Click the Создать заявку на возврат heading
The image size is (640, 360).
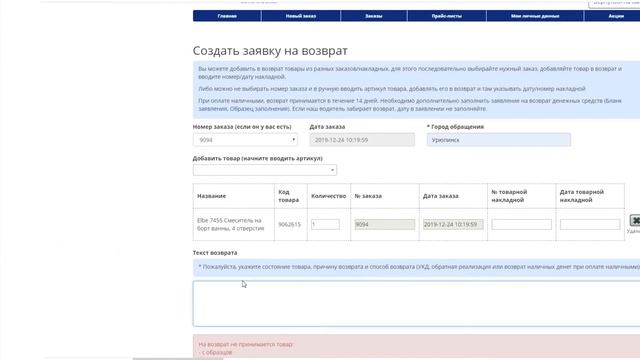pyautogui.click(x=270, y=51)
